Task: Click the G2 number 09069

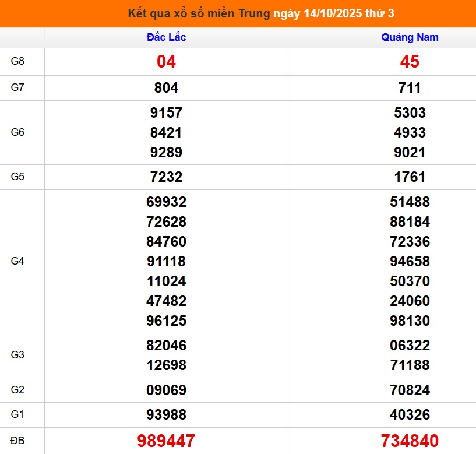Action: [166, 390]
